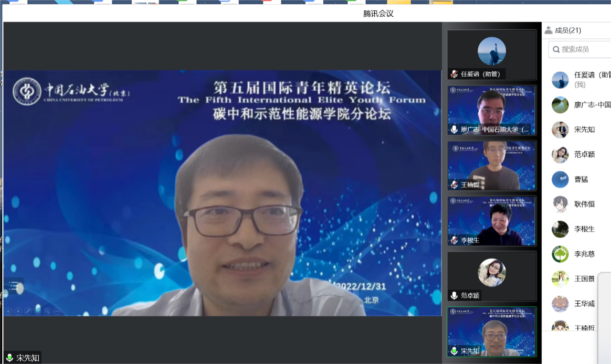Click 王国景 in the participant list
Image resolution: width=611 pixels, height=364 pixels.
(584, 279)
